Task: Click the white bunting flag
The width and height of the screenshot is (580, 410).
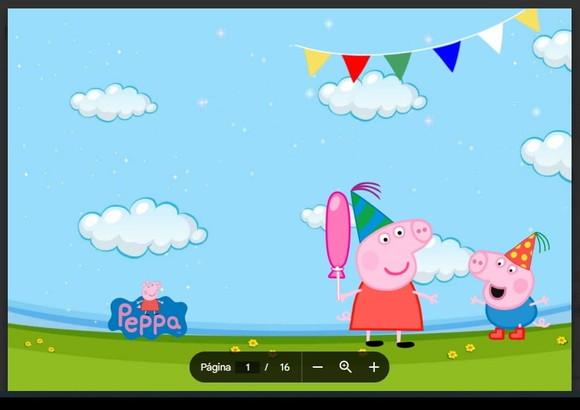Action: click(x=492, y=37)
